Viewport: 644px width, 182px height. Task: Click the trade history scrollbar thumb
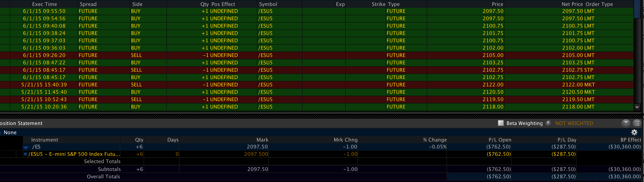click(x=637, y=9)
